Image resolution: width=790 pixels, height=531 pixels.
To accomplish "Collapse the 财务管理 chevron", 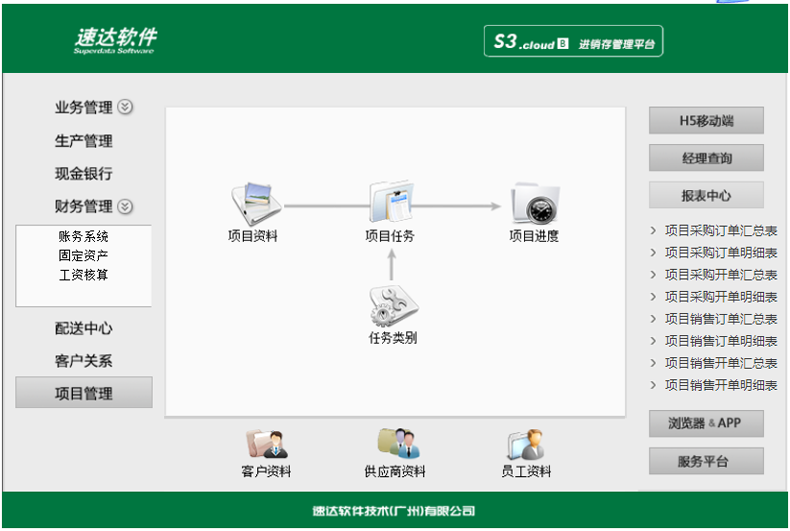I will (125, 207).
